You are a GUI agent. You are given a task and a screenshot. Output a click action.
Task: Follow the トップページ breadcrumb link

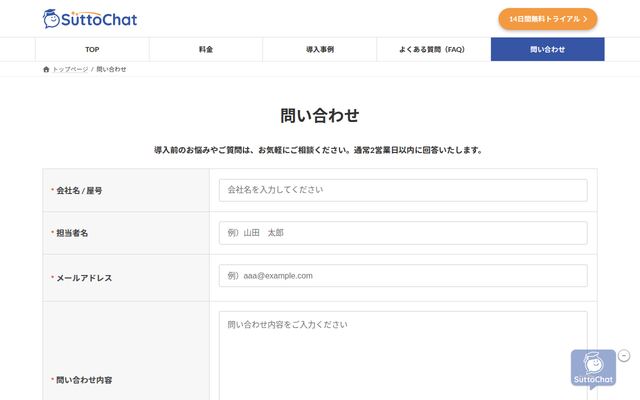pyautogui.click(x=70, y=69)
